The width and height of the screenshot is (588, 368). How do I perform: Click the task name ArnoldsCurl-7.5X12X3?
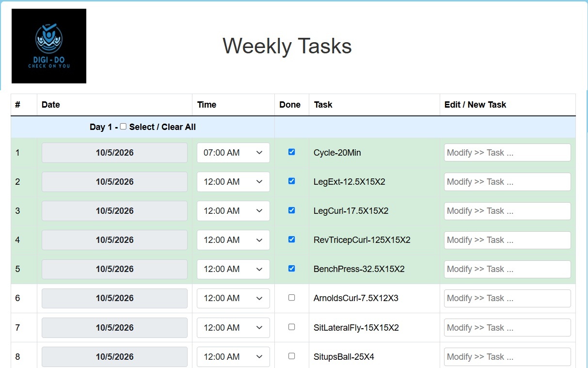(x=356, y=298)
